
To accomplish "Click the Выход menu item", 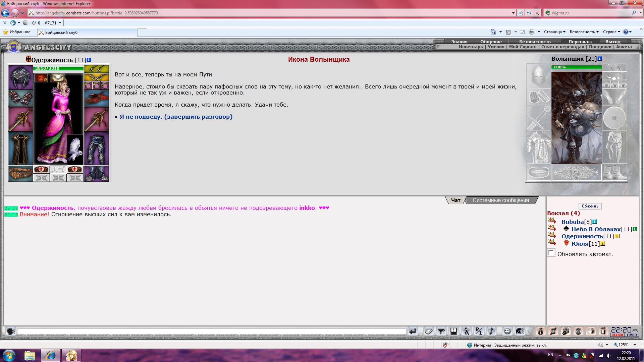I will [613, 42].
